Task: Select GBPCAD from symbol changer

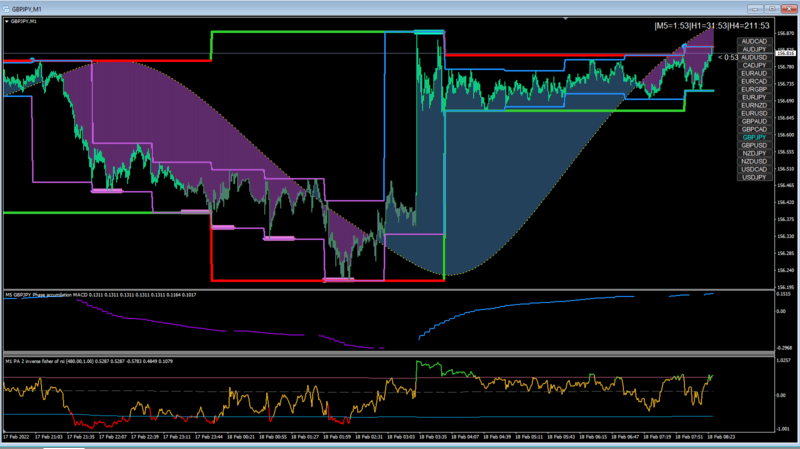Action: (754, 130)
